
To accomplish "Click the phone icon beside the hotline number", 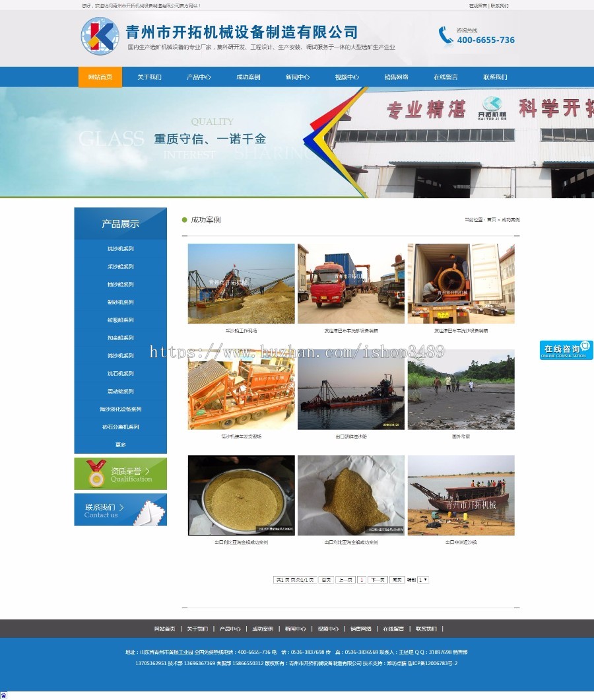I will click(445, 35).
